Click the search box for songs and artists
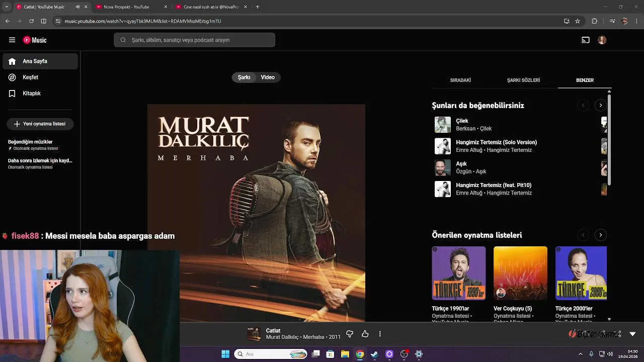The height and width of the screenshot is (362, 644). [194, 40]
